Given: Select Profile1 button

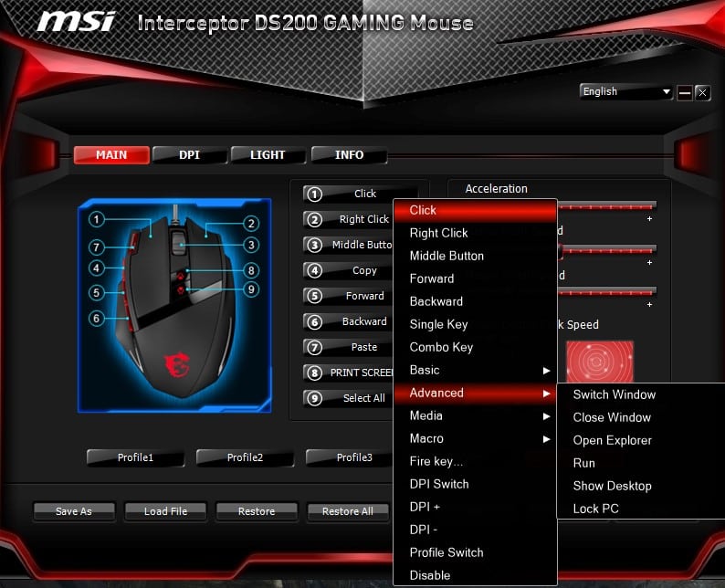Looking at the screenshot, I should tap(135, 457).
